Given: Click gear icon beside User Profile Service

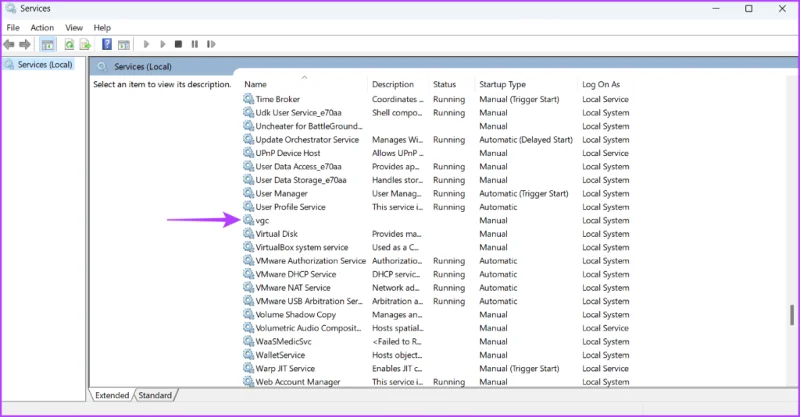Looking at the screenshot, I should (x=248, y=207).
